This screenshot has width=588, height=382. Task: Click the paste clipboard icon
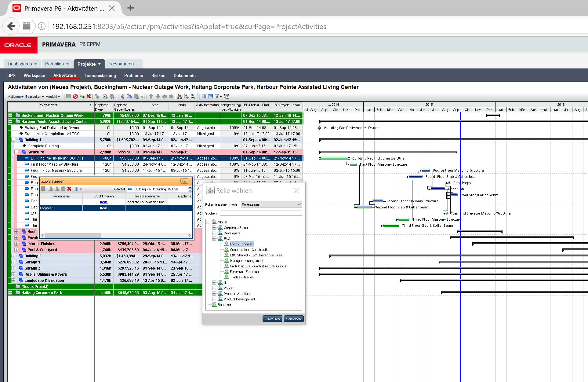pyautogui.click(x=136, y=96)
